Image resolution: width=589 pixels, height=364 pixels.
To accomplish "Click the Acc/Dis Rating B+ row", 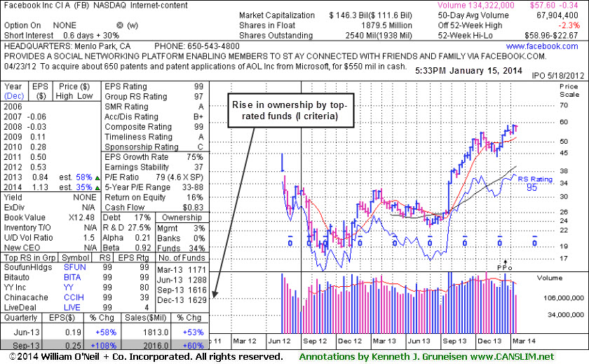I will tap(154, 117).
